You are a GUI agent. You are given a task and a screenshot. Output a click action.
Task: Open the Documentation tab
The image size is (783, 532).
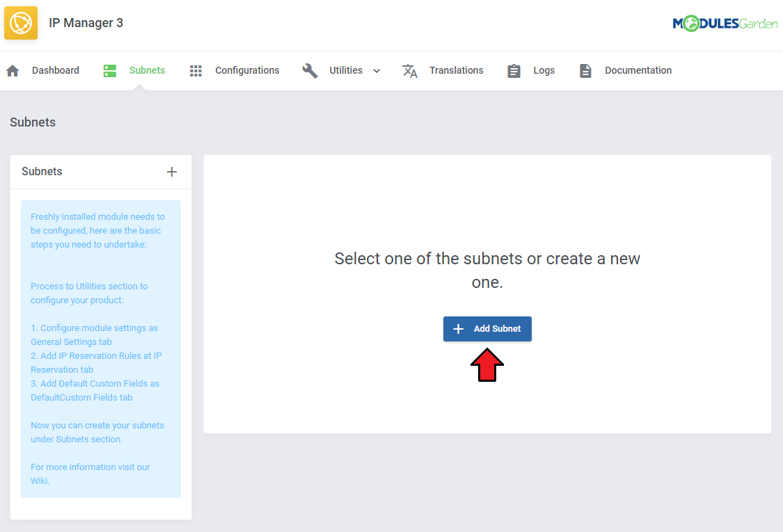[638, 70]
